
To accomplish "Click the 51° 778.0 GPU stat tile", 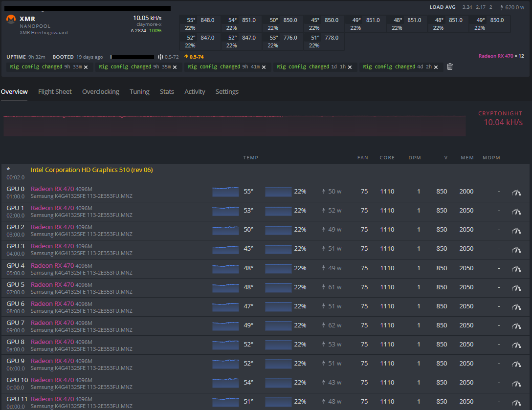I will (324, 42).
